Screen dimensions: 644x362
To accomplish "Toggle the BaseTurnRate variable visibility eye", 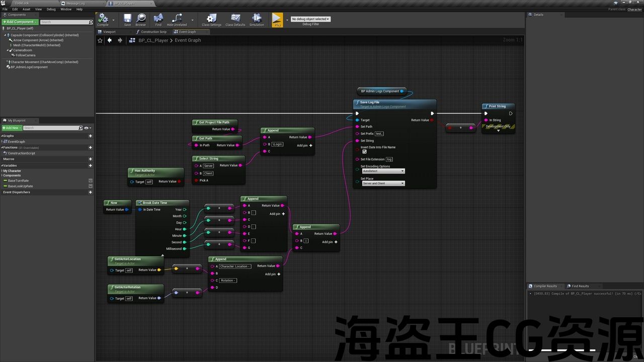I will click(x=91, y=180).
